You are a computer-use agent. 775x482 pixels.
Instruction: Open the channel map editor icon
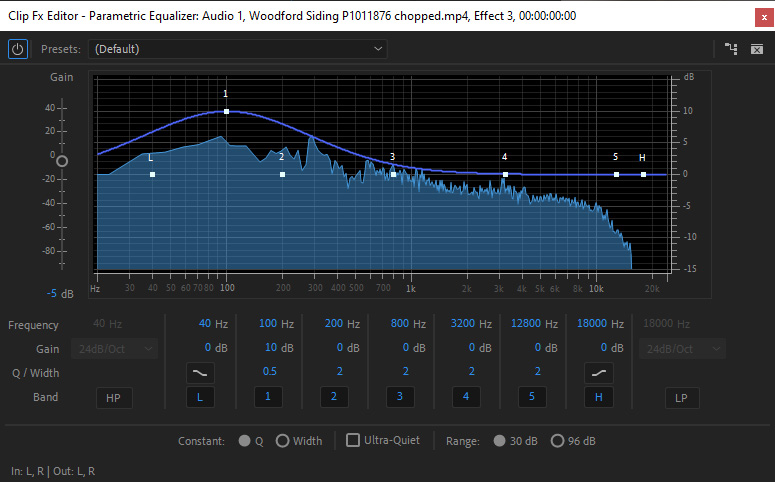pyautogui.click(x=731, y=49)
